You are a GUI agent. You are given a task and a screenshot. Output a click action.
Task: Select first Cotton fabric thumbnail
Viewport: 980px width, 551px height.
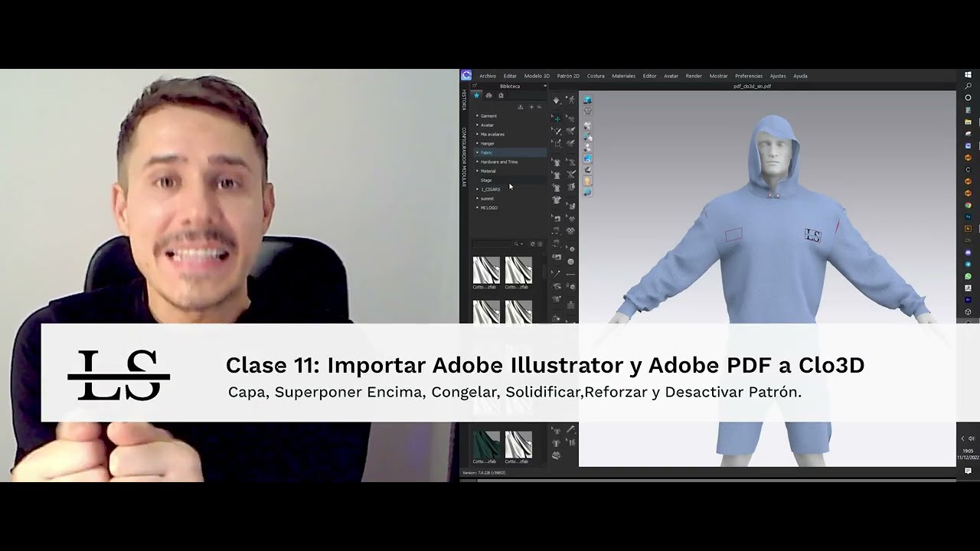pos(486,270)
